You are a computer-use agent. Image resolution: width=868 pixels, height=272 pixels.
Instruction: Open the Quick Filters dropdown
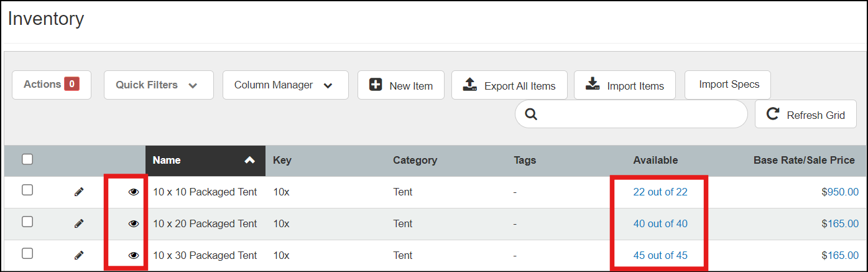(158, 85)
